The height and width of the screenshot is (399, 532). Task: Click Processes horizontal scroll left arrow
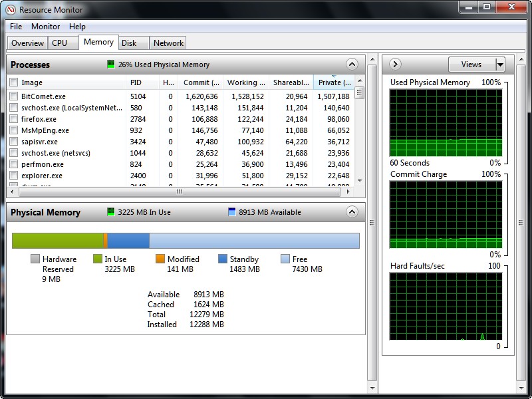[12, 192]
